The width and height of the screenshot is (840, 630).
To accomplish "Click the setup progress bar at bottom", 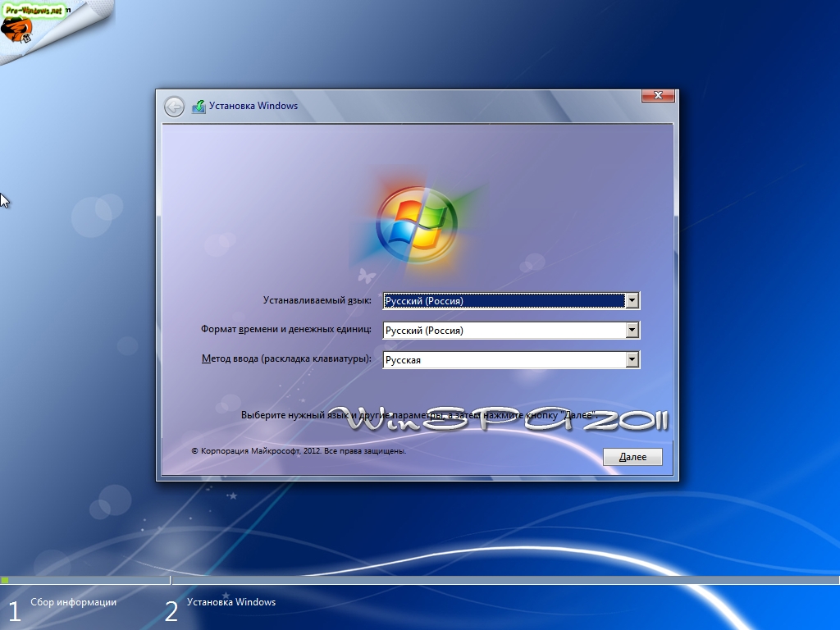I will pos(420,580).
